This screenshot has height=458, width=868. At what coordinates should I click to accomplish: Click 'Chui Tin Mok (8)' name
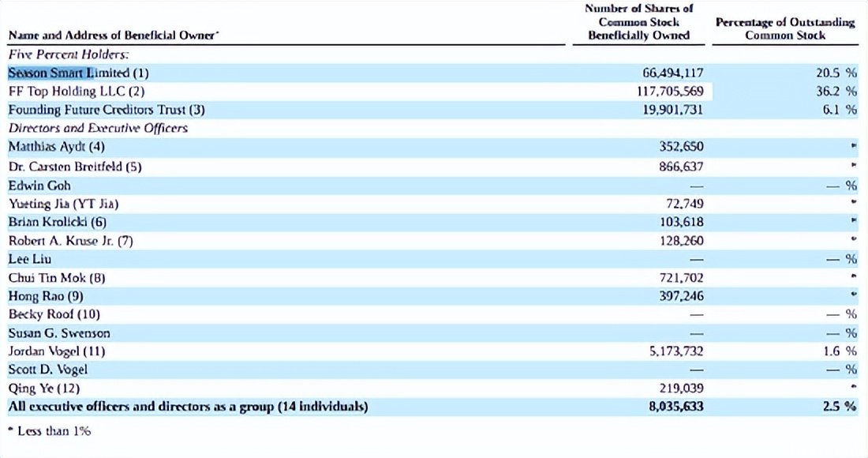[57, 278]
